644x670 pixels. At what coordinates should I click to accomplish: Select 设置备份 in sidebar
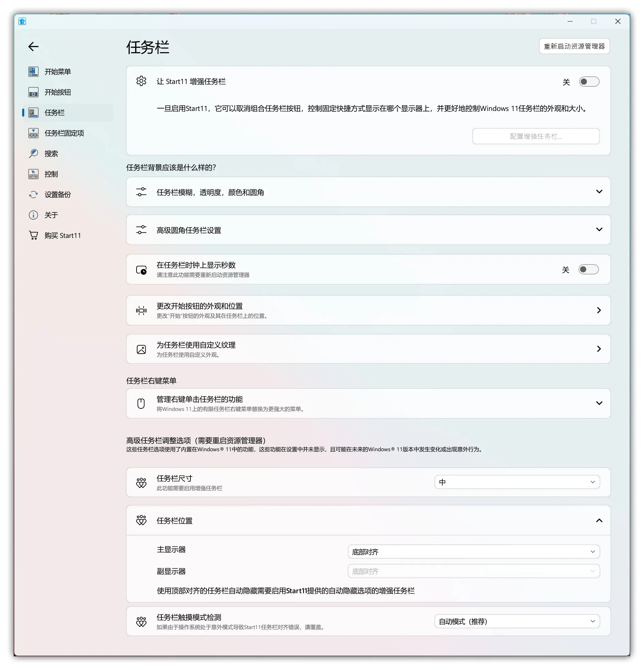coord(67,195)
